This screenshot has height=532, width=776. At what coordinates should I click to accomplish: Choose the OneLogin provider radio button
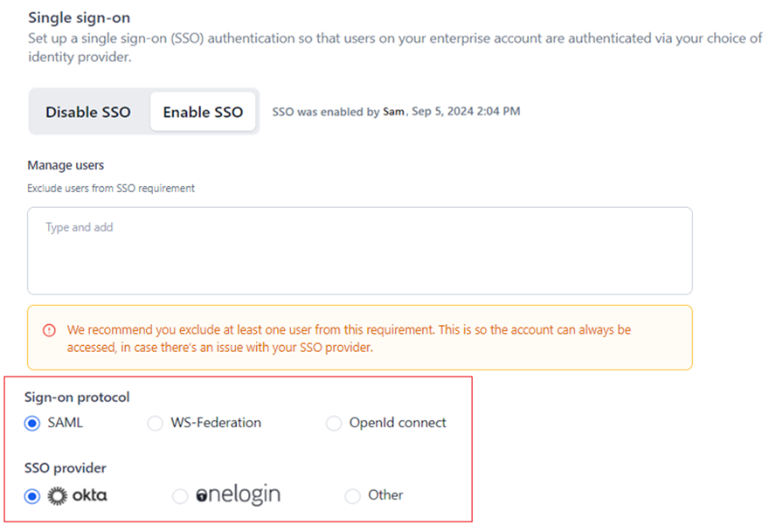[x=180, y=496]
